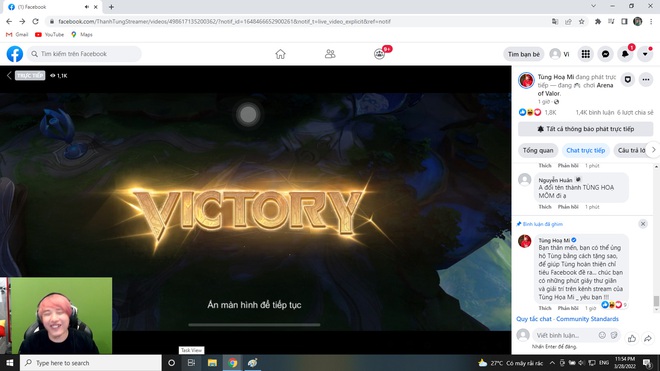Expand the account dropdown arrow
The height and width of the screenshot is (371, 660).
point(645,54)
